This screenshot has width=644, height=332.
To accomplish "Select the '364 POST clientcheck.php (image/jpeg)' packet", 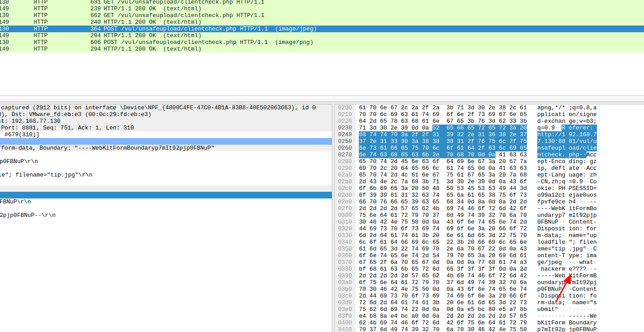I will click(322, 29).
